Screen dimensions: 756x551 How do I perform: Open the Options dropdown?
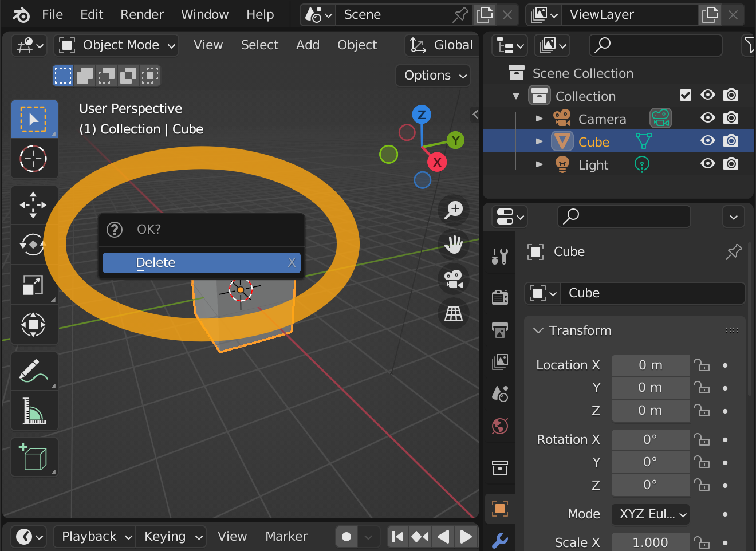click(433, 76)
